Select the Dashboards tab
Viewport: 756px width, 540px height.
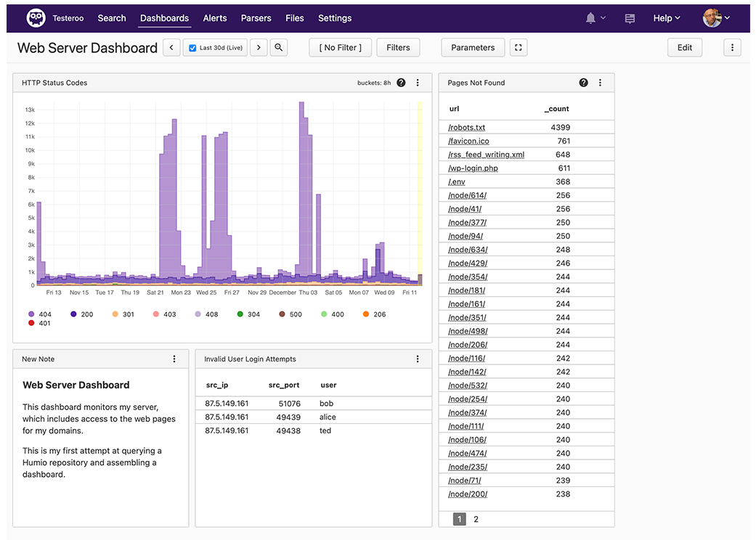[164, 18]
